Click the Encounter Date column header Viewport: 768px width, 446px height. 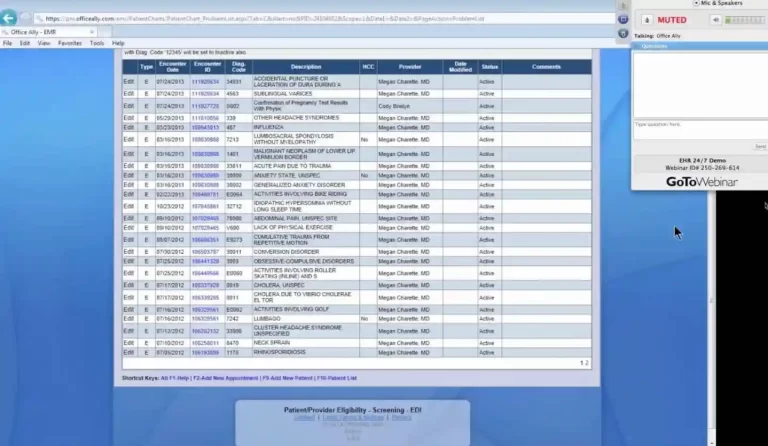point(172,67)
